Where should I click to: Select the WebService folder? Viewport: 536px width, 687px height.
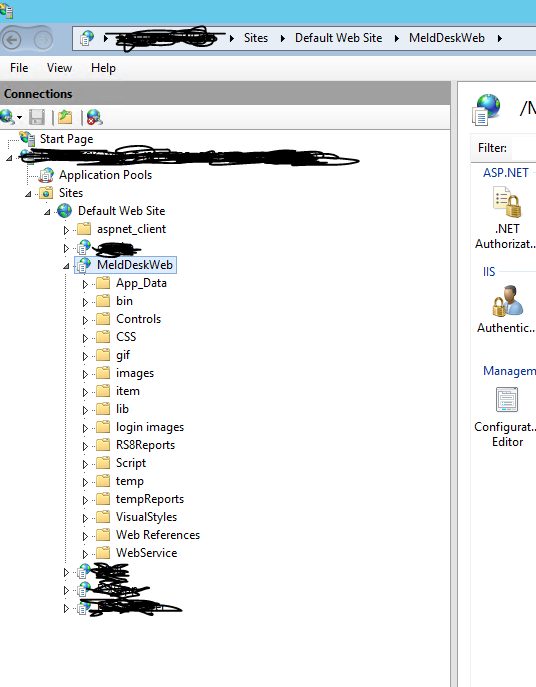tap(146, 553)
